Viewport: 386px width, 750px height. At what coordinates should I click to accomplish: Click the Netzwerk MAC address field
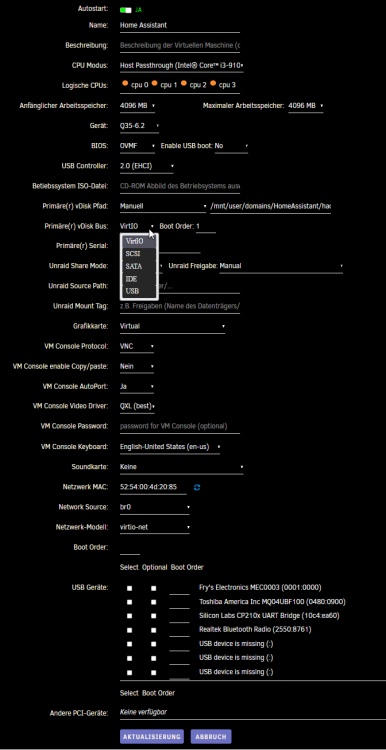(x=153, y=487)
